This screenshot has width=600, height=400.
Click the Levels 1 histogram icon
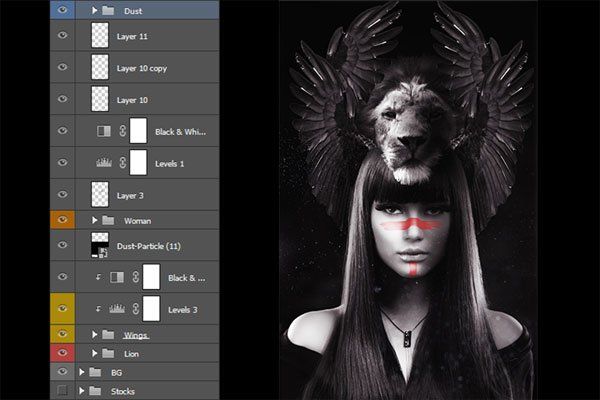(104, 163)
